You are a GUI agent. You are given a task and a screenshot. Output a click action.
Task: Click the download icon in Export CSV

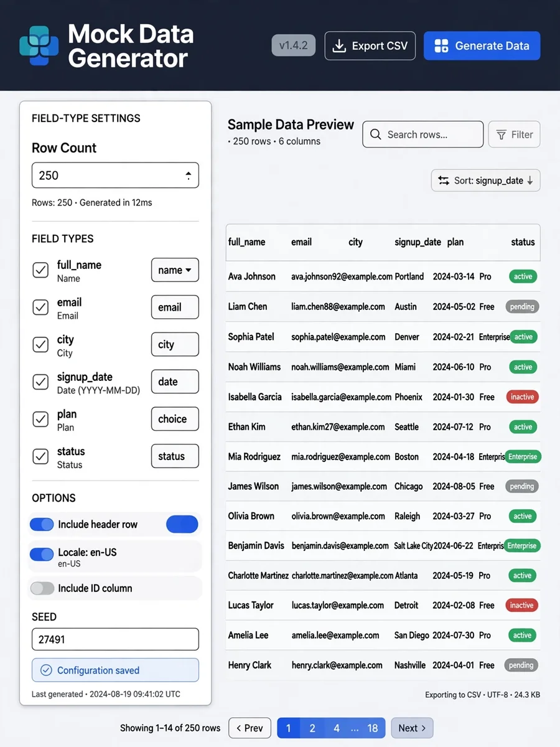[339, 46]
